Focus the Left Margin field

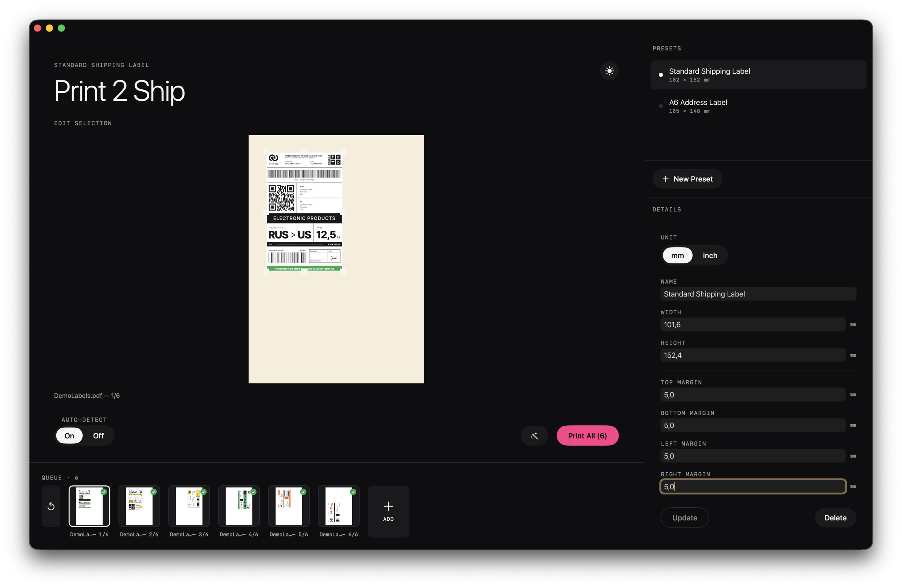click(753, 456)
